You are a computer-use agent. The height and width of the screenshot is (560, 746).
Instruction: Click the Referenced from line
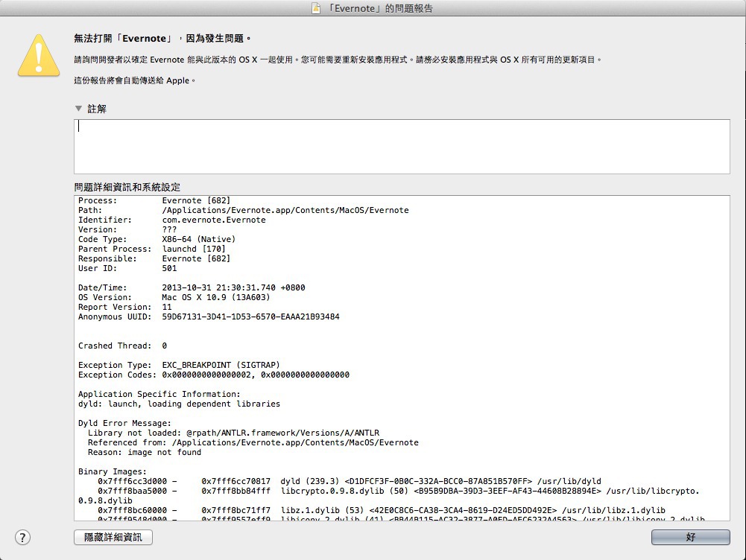(x=253, y=442)
